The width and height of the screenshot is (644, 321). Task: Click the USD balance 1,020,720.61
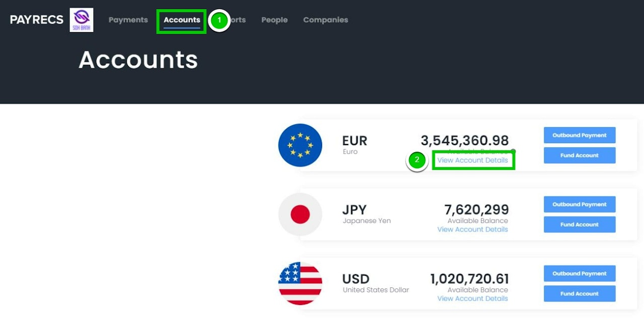coord(469,279)
